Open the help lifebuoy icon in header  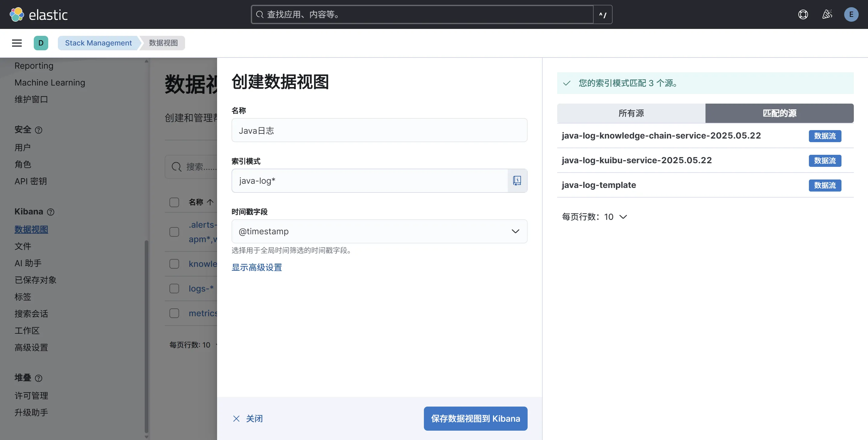pyautogui.click(x=803, y=14)
